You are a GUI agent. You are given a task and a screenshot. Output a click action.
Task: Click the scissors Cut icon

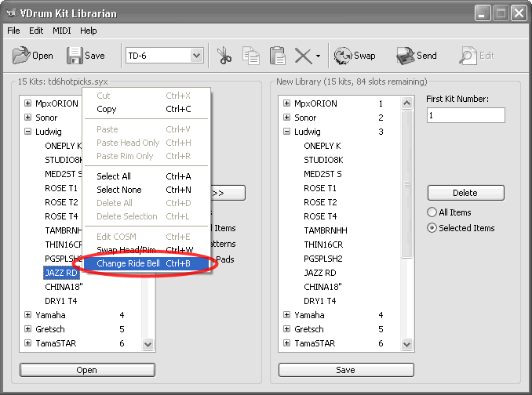coord(224,56)
